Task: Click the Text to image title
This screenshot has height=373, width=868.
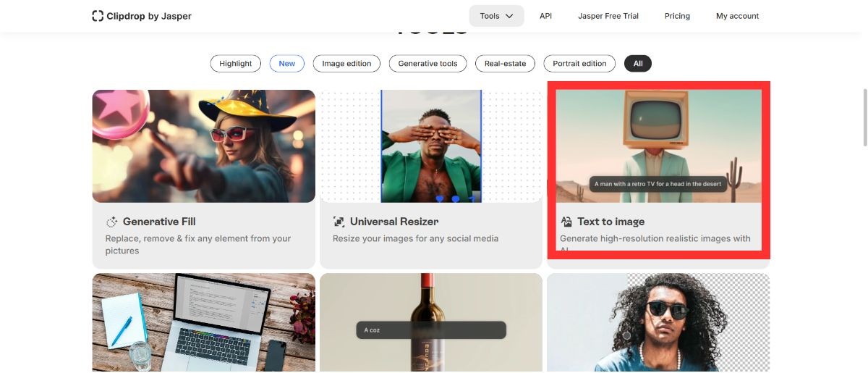Action: pyautogui.click(x=610, y=222)
